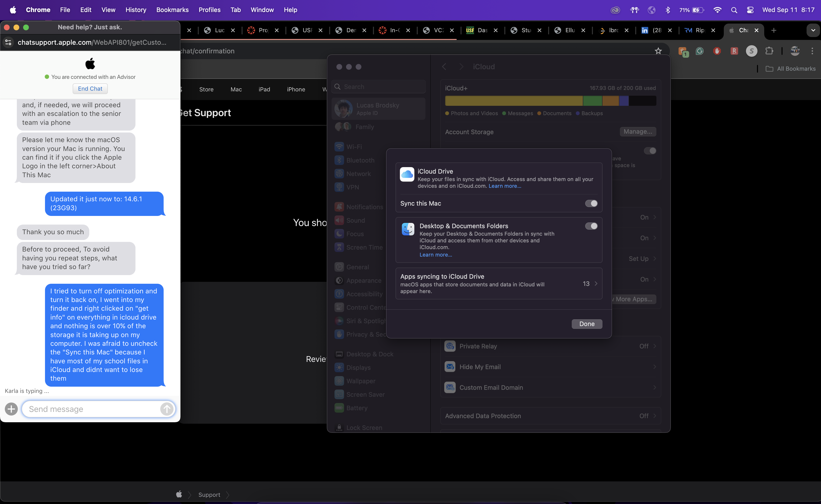Open Advanced Data Protection row
The width and height of the screenshot is (821, 504).
(x=550, y=416)
